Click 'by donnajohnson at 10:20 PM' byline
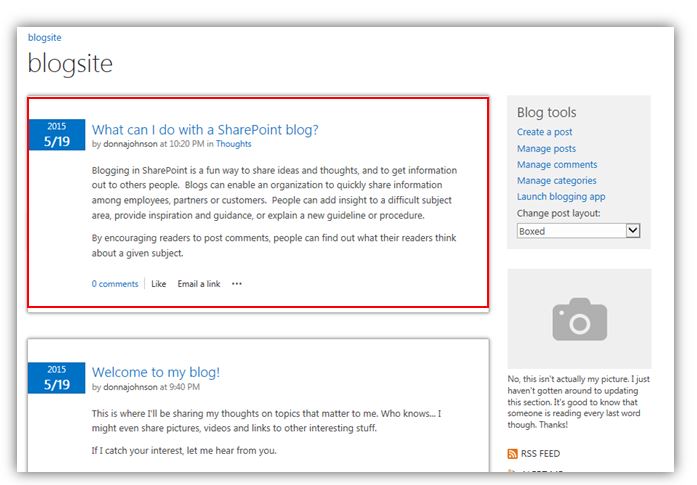Viewport: 697px width, 485px height. pos(148,144)
